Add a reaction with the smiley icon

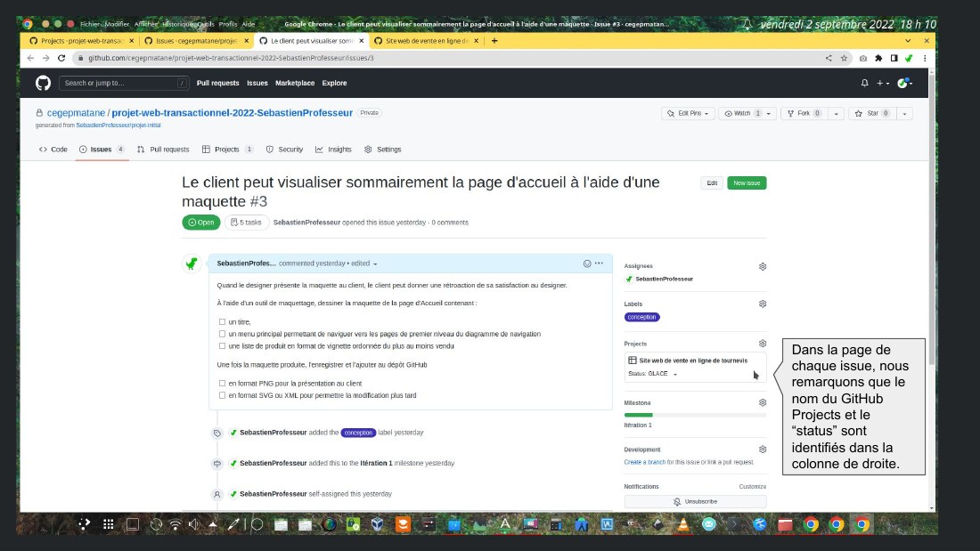point(587,263)
